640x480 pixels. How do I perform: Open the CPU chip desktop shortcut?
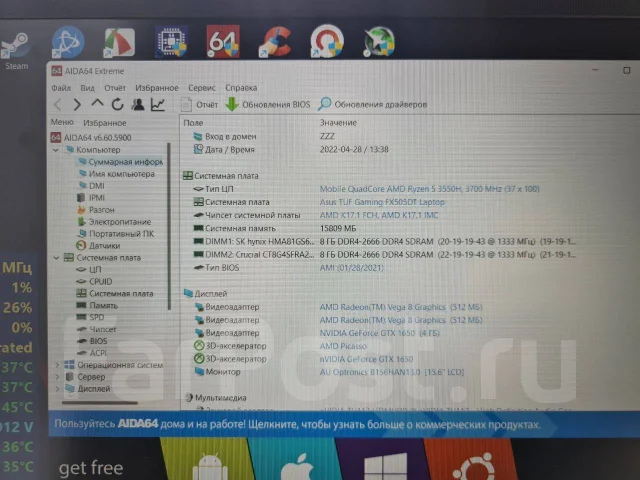[x=171, y=42]
